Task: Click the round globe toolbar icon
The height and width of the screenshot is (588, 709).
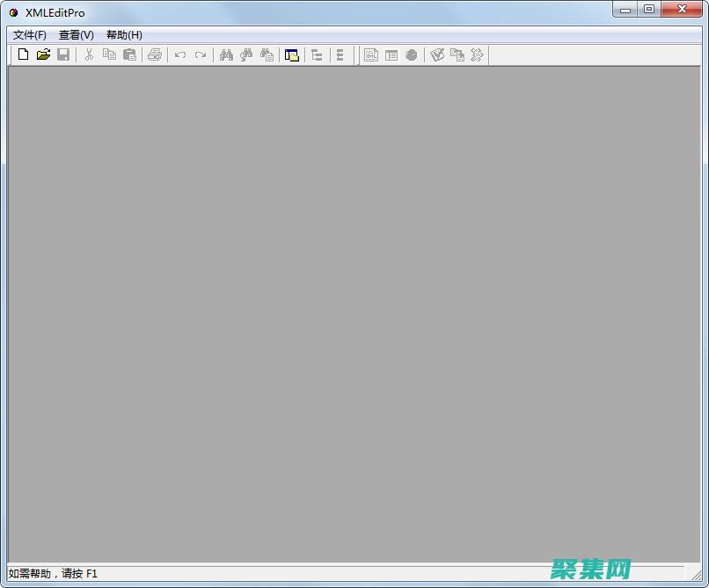Action: [x=411, y=54]
